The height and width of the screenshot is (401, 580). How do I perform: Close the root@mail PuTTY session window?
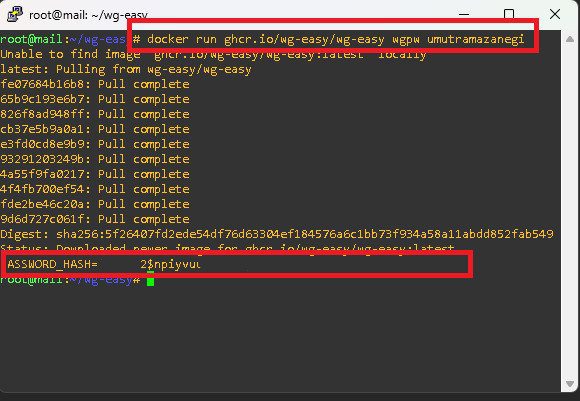(554, 14)
